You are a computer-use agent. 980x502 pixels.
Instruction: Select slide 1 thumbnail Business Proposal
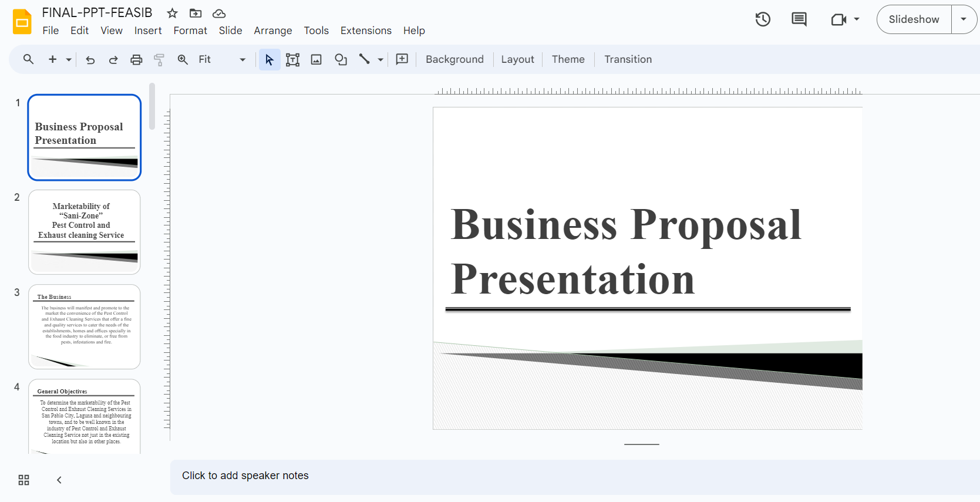click(85, 137)
